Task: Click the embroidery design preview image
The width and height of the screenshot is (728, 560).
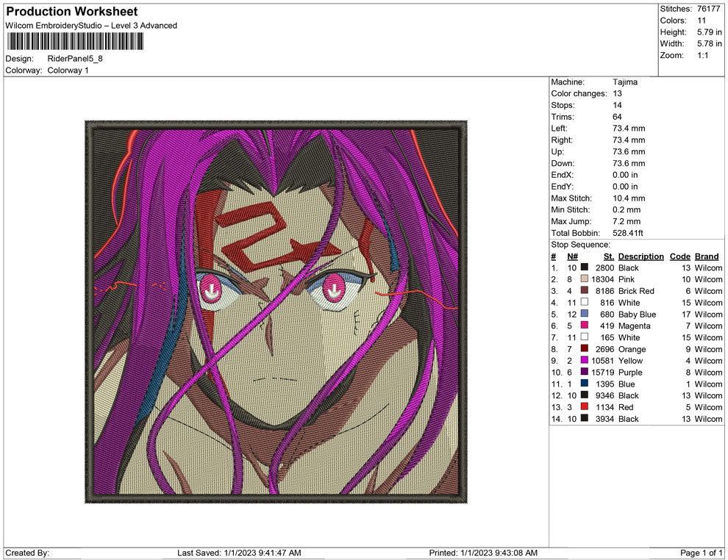Action: click(276, 312)
